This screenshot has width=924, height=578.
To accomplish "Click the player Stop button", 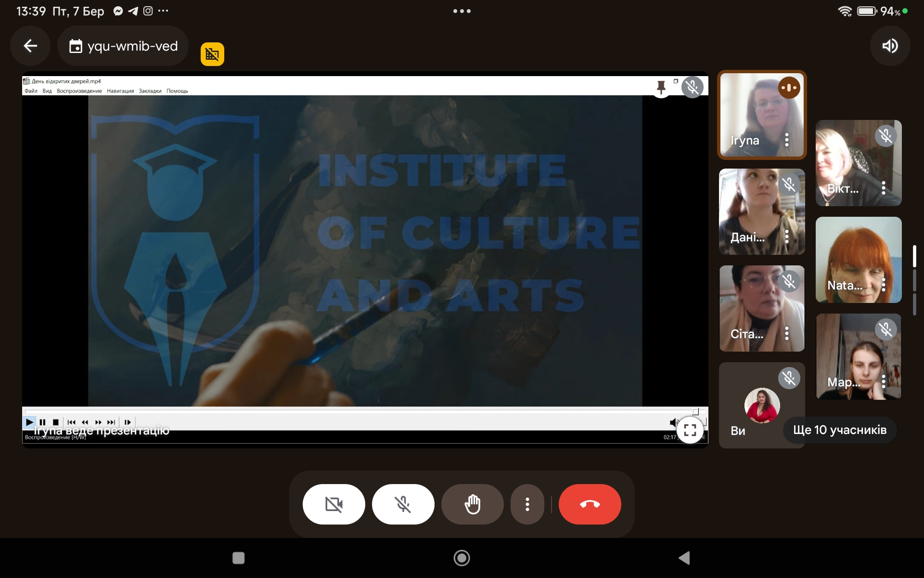I will click(55, 422).
